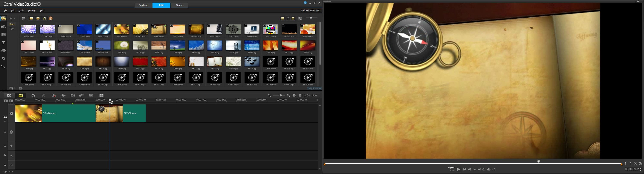Select the Test library folder
The width and height of the screenshot is (644, 174).
click(12, 29)
